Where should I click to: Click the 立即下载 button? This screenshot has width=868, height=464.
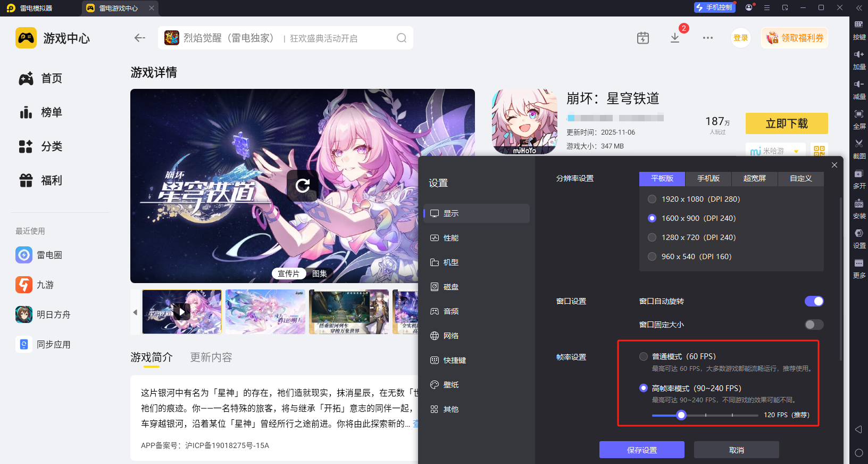(787, 123)
